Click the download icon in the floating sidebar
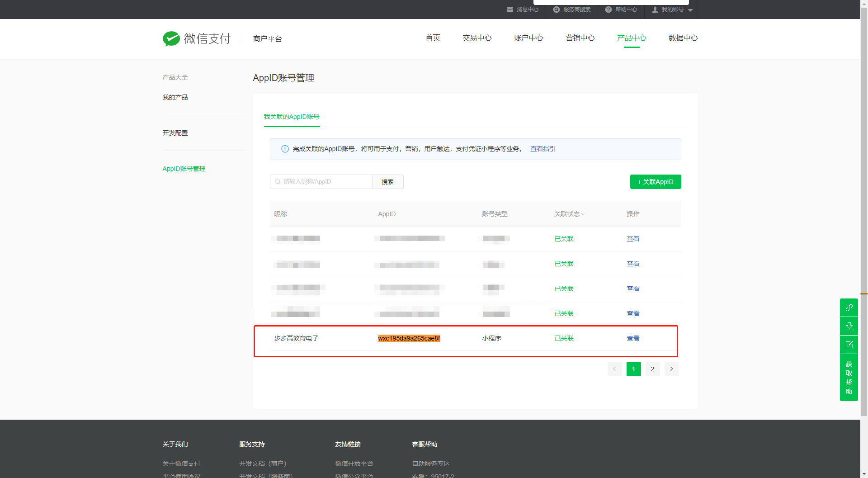Screen dimensions: 868x478 coord(849,326)
